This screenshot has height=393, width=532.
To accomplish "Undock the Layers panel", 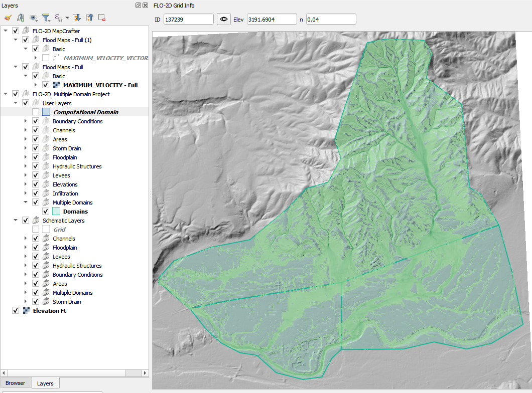I will tap(138, 6).
